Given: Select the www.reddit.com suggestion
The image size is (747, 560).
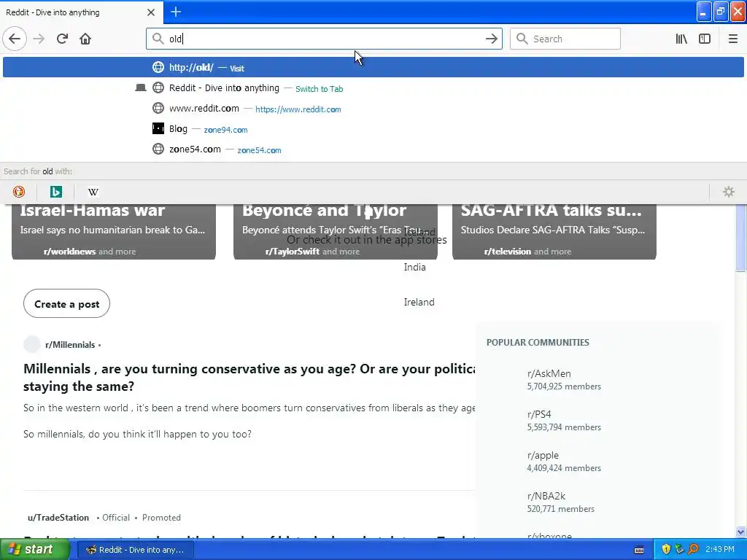Looking at the screenshot, I should (373, 109).
